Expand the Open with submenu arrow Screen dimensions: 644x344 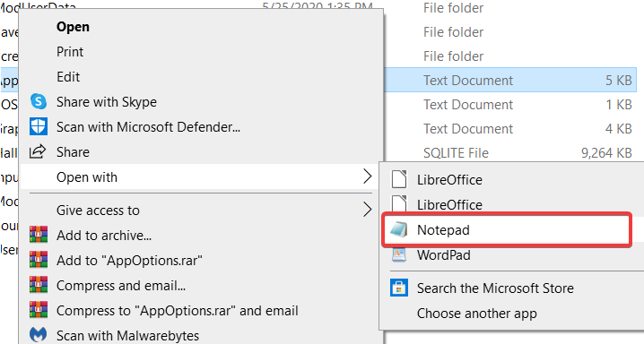pos(367,176)
